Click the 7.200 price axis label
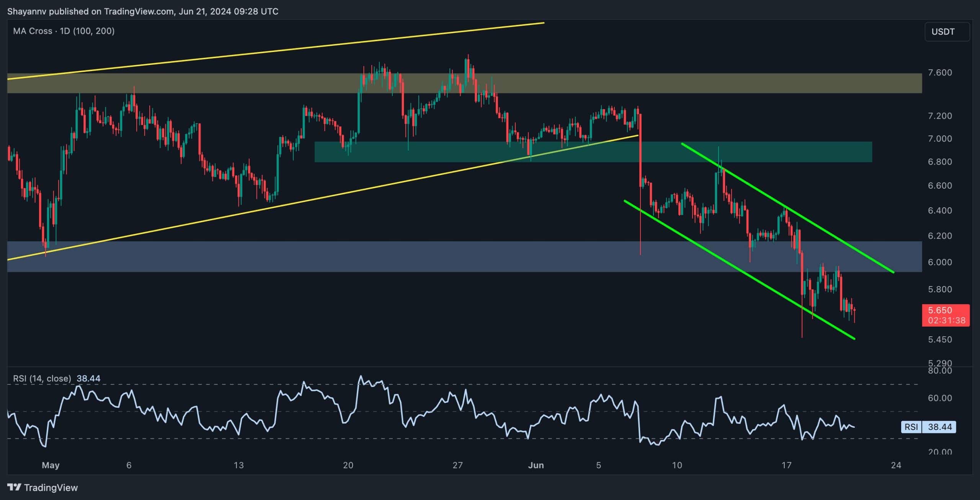This screenshot has width=980, height=500. [x=940, y=116]
